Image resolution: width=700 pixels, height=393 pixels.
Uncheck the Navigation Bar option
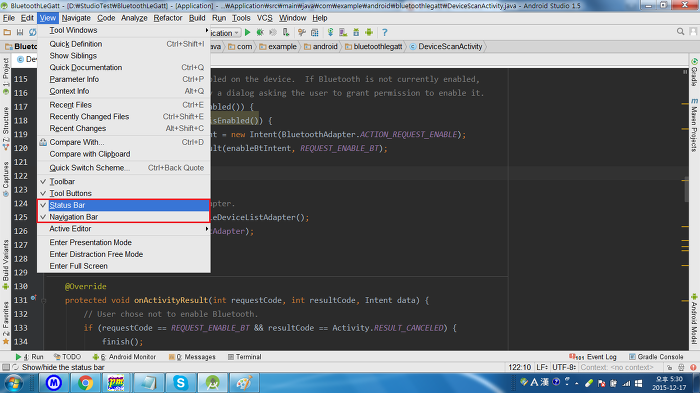coord(124,217)
